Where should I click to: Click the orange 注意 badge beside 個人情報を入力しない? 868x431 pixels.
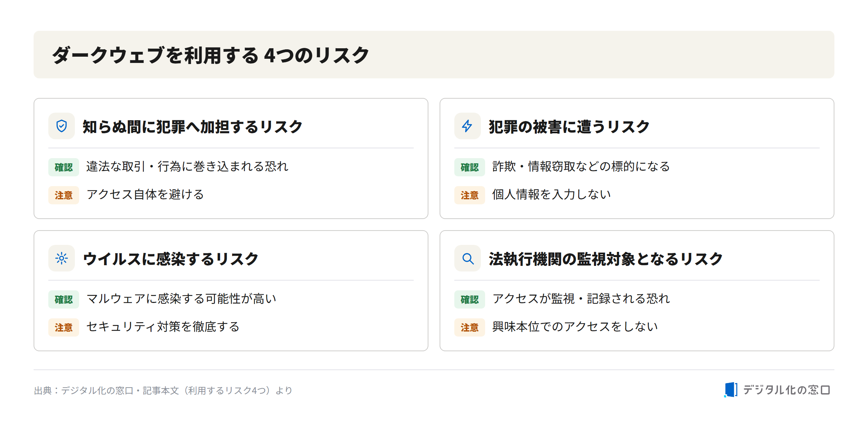[x=470, y=195]
